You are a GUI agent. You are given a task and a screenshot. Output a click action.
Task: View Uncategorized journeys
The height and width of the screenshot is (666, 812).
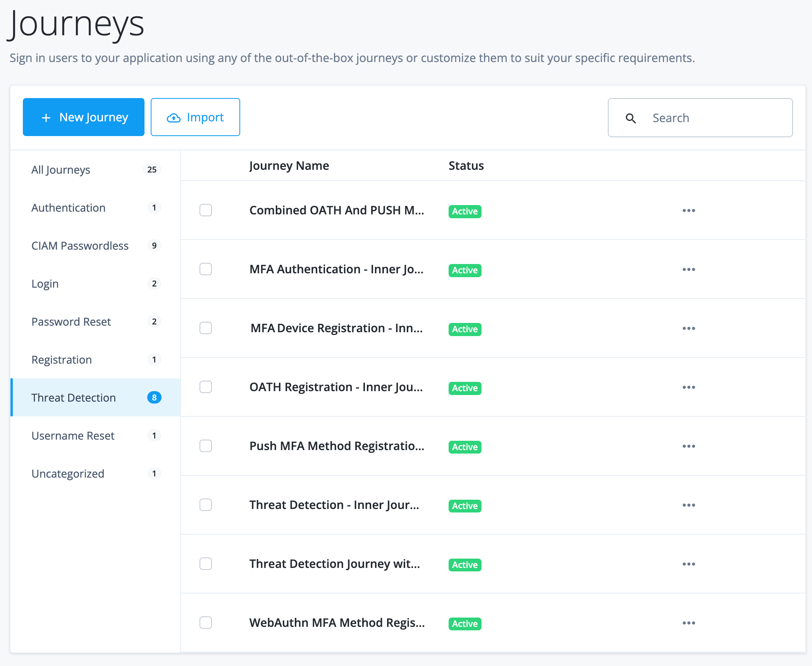[68, 473]
